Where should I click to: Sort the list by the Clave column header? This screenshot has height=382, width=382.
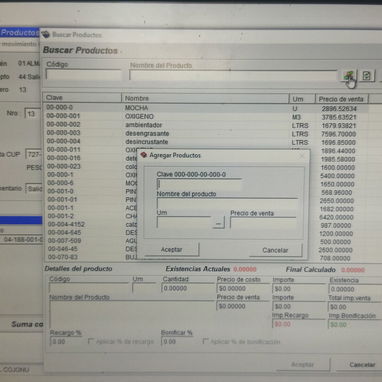click(x=82, y=98)
